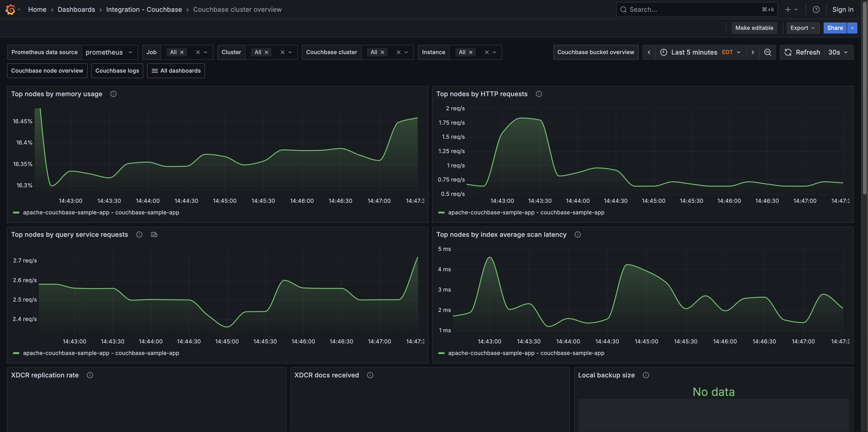
Task: Show info for Top nodes by memory usage
Action: click(113, 94)
